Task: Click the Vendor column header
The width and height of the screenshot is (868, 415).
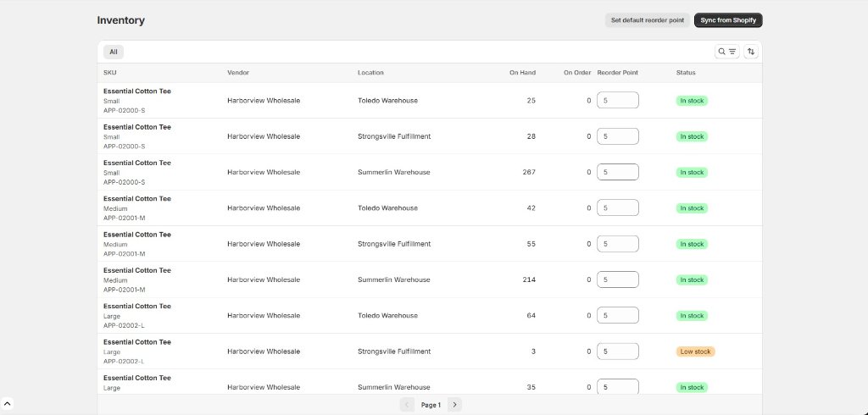Action: click(x=238, y=73)
